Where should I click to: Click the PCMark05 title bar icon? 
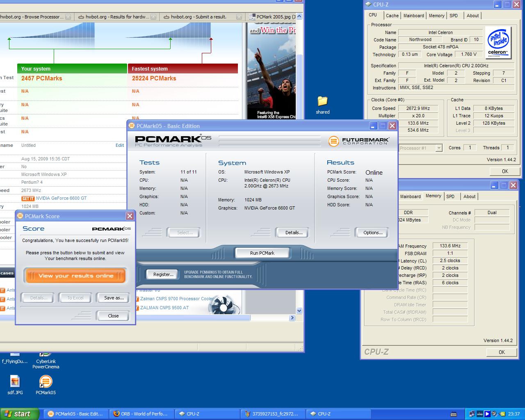click(132, 126)
